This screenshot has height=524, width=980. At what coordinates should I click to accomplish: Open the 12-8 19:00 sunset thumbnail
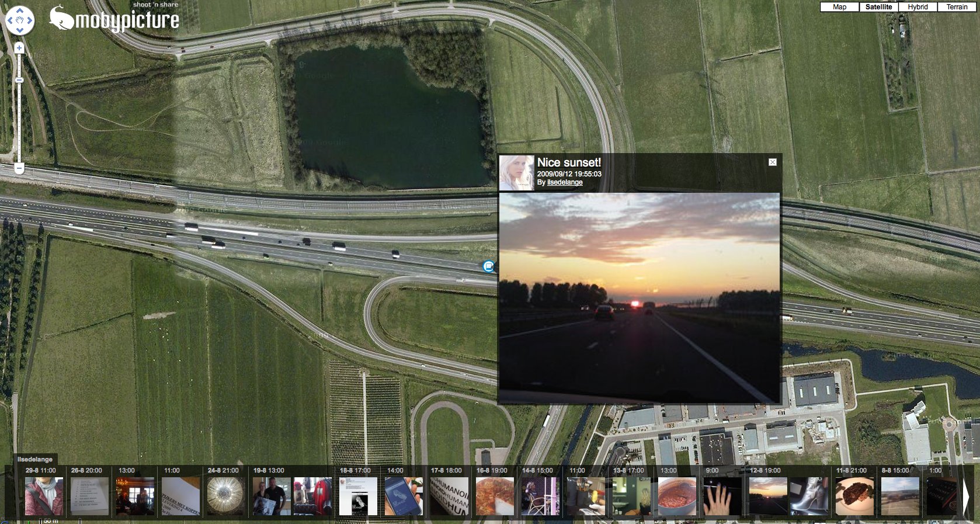coord(767,496)
